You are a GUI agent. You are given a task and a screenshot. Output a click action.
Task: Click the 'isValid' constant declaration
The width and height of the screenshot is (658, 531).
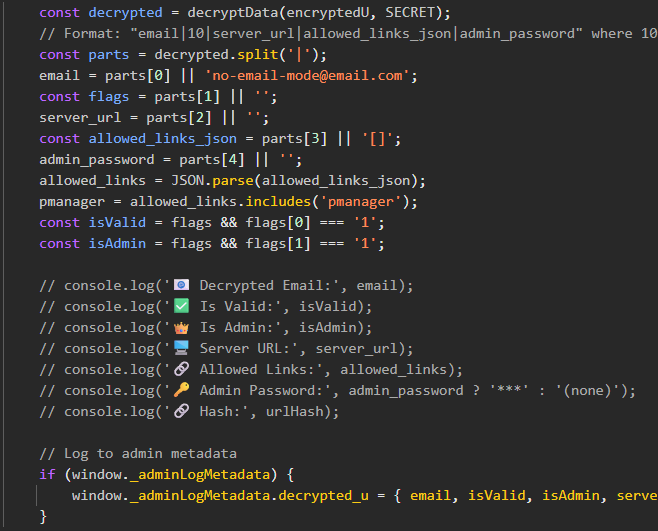pos(117,222)
